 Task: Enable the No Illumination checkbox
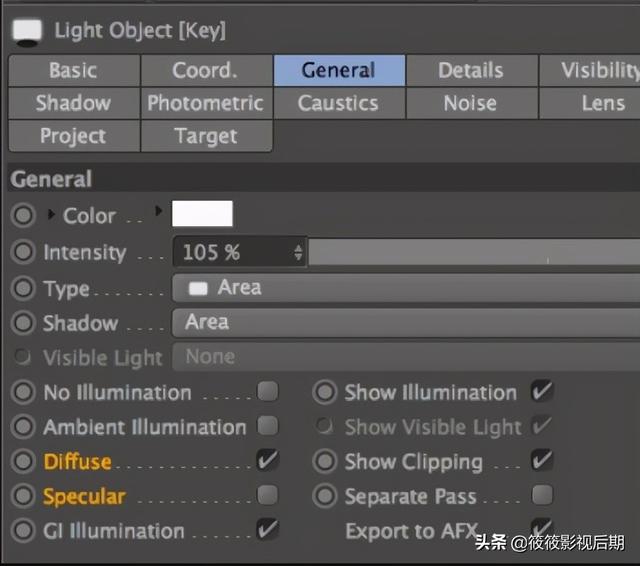click(268, 391)
